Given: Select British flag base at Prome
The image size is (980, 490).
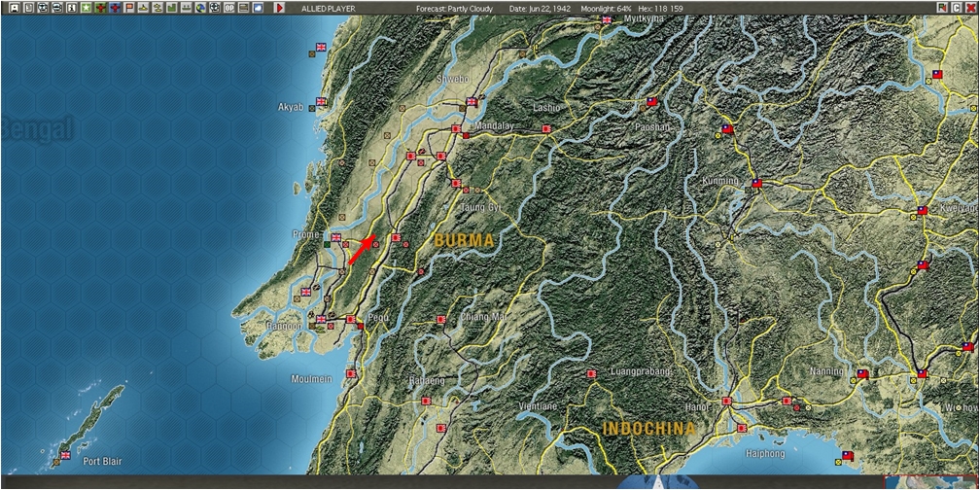Looking at the screenshot, I should 336,237.
